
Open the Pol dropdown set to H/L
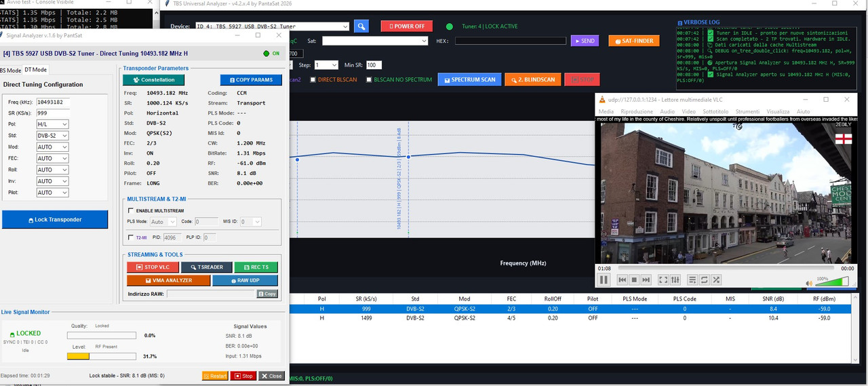pyautogui.click(x=52, y=124)
